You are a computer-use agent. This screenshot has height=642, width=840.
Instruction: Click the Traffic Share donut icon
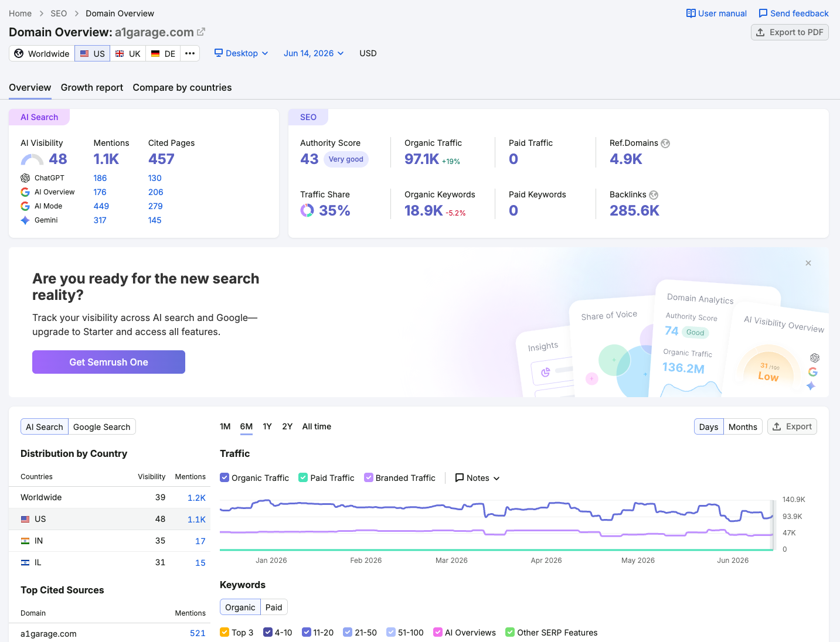coord(307,210)
